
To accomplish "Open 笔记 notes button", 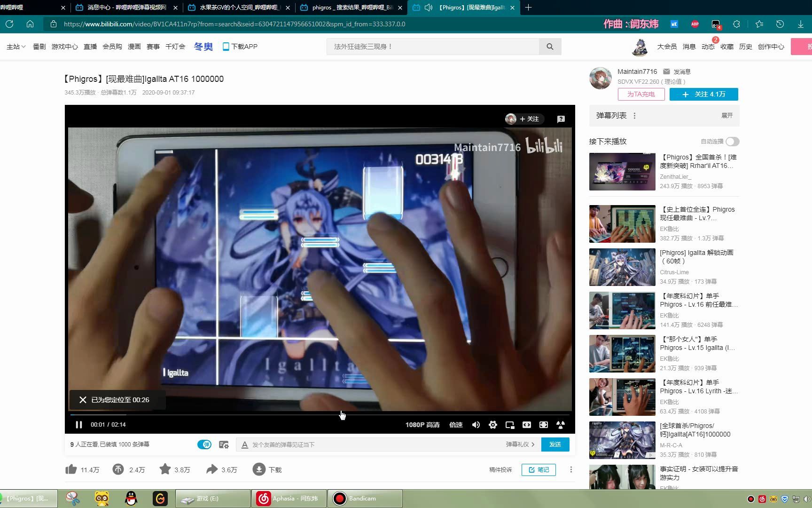I will [x=539, y=470].
